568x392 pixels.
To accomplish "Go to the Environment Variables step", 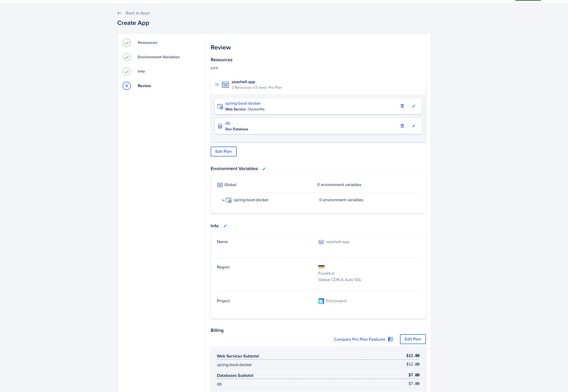I will pyautogui.click(x=158, y=57).
